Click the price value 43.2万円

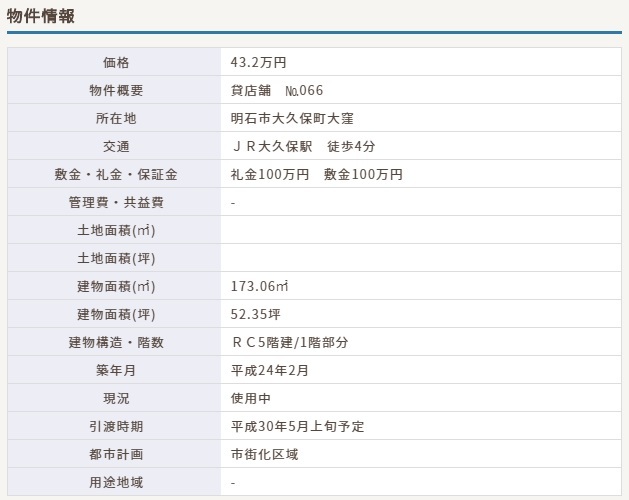click(259, 63)
